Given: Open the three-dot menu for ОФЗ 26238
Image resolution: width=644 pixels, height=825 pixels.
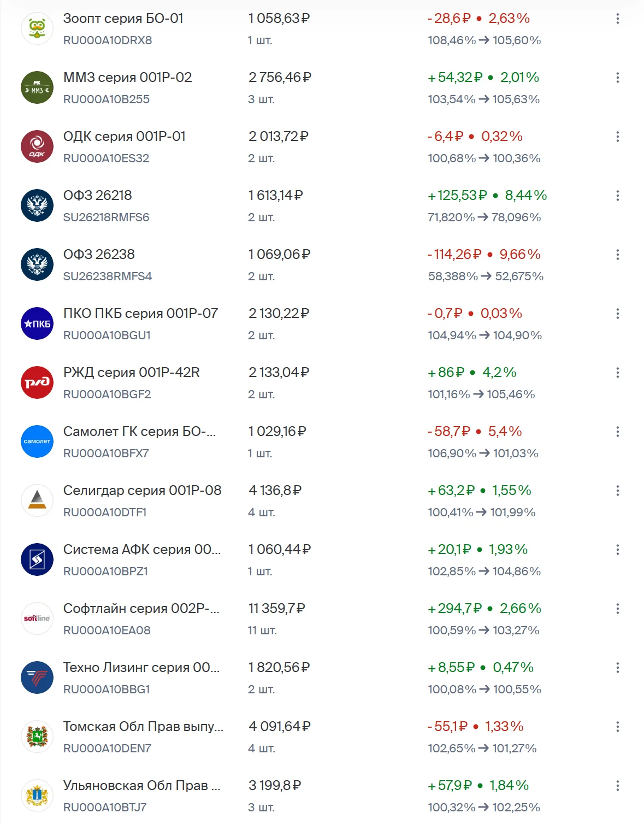Looking at the screenshot, I should pos(618,255).
